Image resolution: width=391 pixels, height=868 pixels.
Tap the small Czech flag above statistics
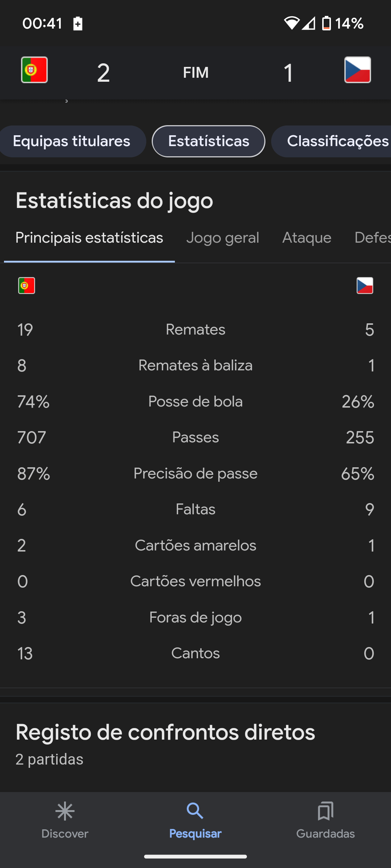click(365, 285)
